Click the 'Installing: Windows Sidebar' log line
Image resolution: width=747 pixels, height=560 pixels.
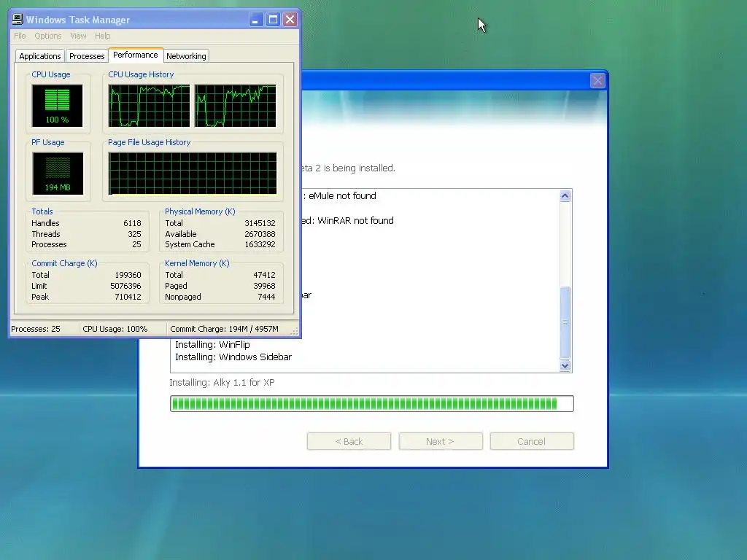pyautogui.click(x=233, y=357)
